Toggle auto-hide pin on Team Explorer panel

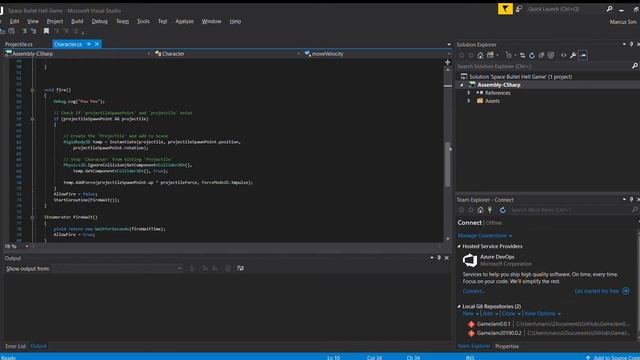pos(631,199)
